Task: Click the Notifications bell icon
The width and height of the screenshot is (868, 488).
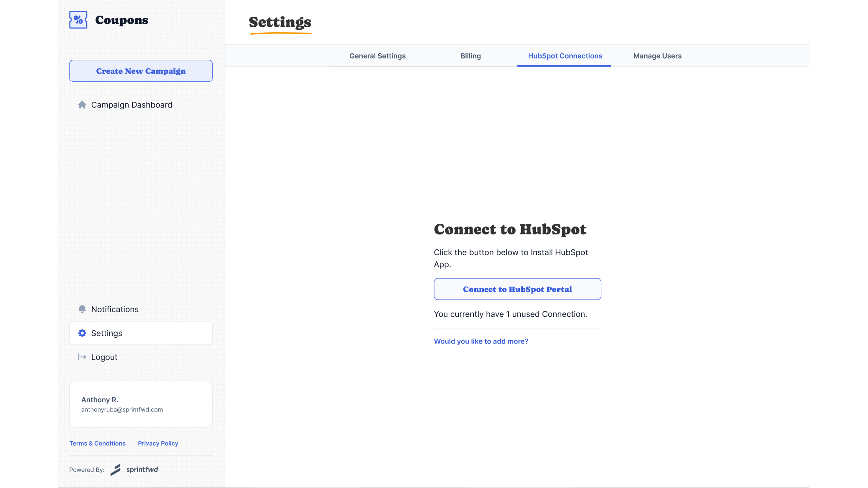Action: pos(82,309)
